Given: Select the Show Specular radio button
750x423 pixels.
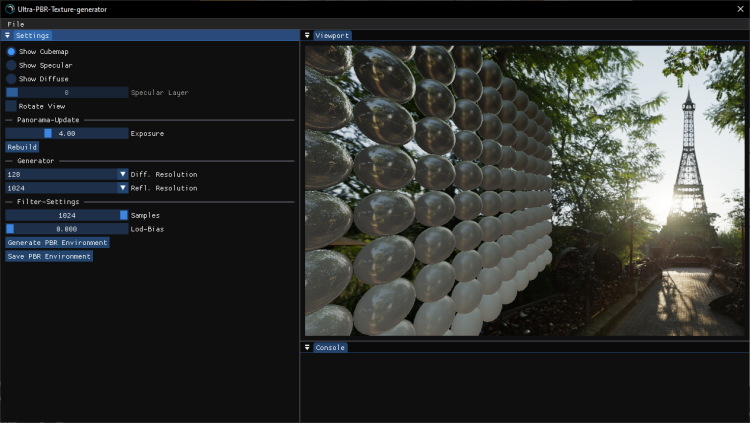Looking at the screenshot, I should (11, 65).
